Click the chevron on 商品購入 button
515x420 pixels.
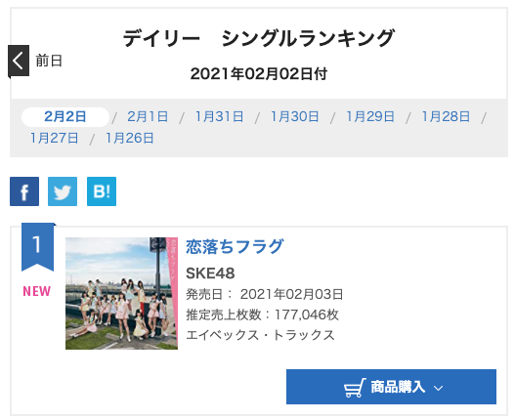pyautogui.click(x=438, y=388)
